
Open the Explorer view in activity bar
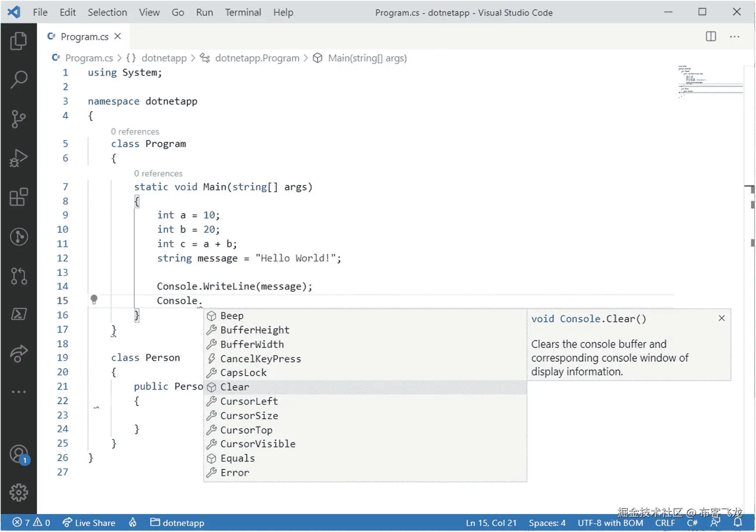[x=18, y=41]
